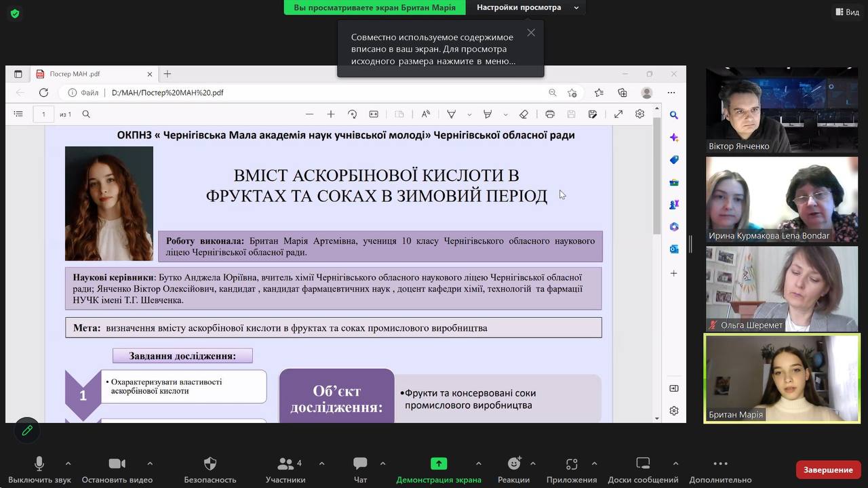Click the Вид layout button
The height and width of the screenshot is (488, 868).
(x=847, y=12)
